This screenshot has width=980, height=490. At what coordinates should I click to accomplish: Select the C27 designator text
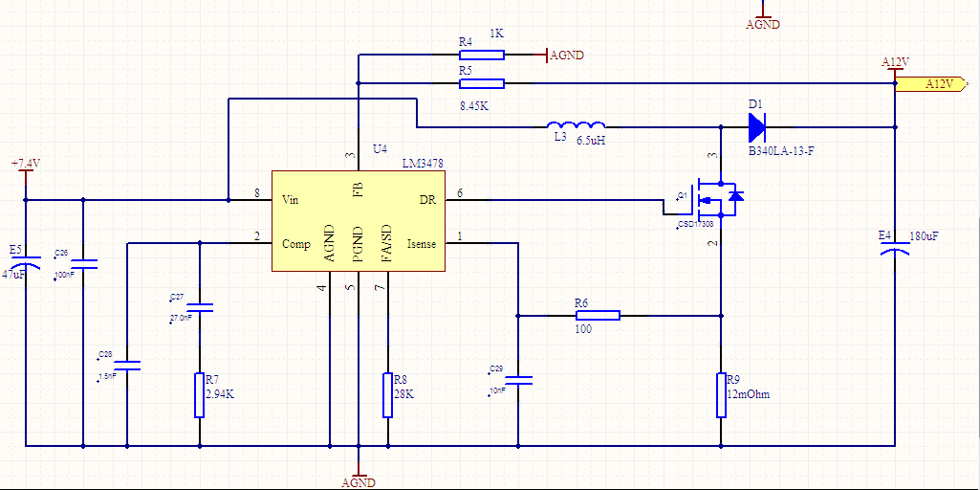pos(177,298)
